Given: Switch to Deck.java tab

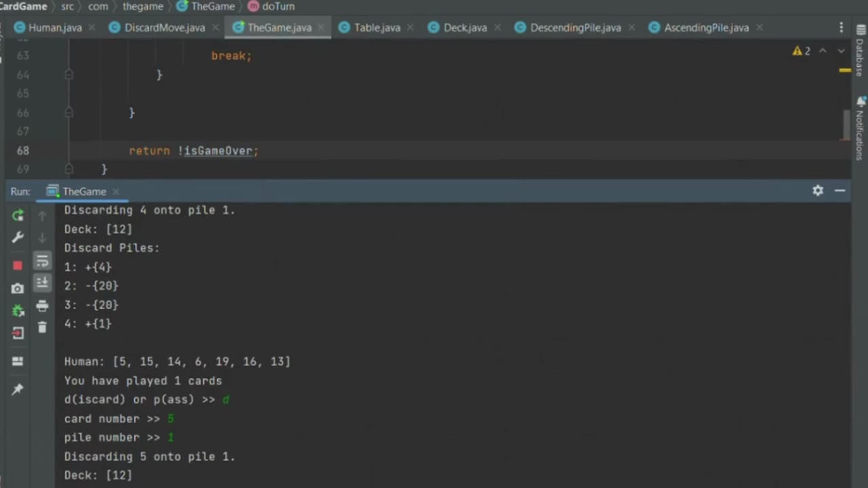Looking at the screenshot, I should coord(465,28).
